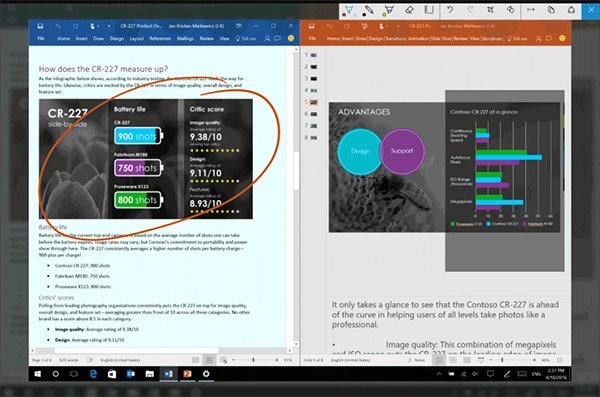Viewport: 600px width, 397px height.
Task: Select the eraser in sketch toolbar
Action: click(409, 10)
